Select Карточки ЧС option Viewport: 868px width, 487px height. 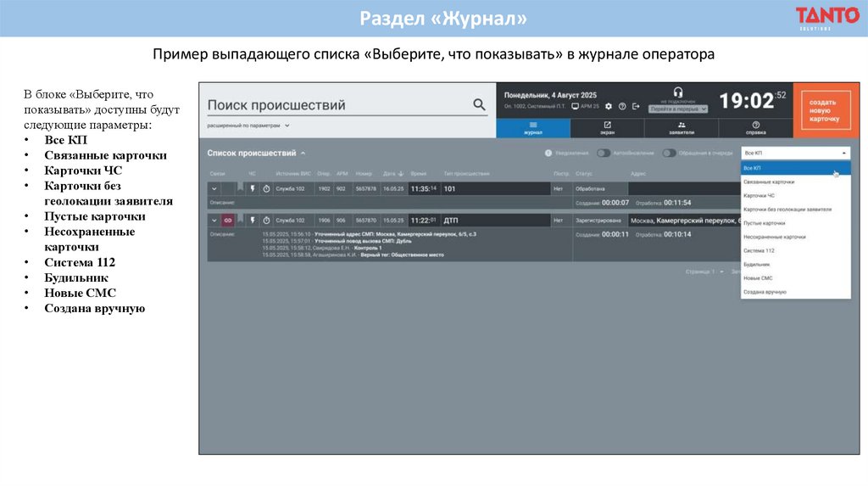click(x=795, y=196)
